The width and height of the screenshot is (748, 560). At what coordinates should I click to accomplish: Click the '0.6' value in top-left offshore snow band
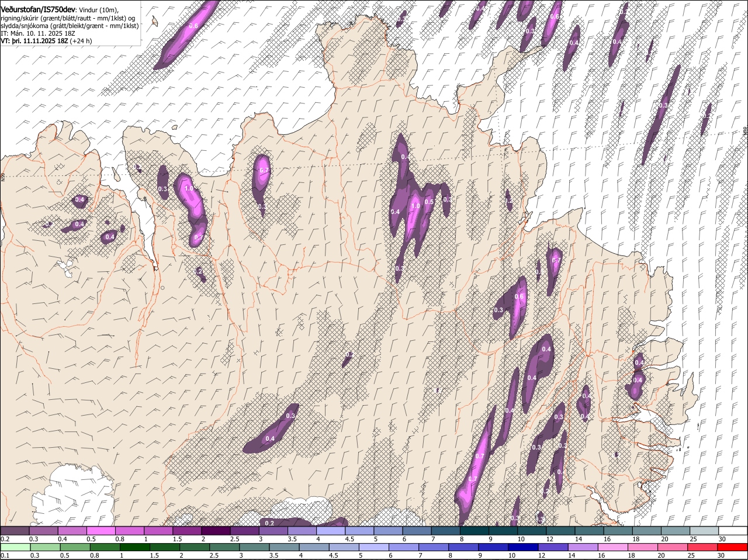coord(193,26)
